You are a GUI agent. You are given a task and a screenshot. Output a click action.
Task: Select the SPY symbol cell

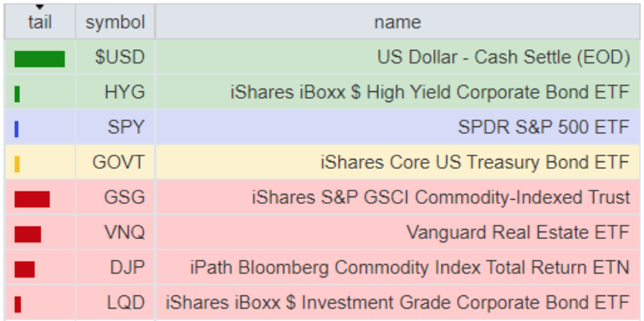click(115, 127)
